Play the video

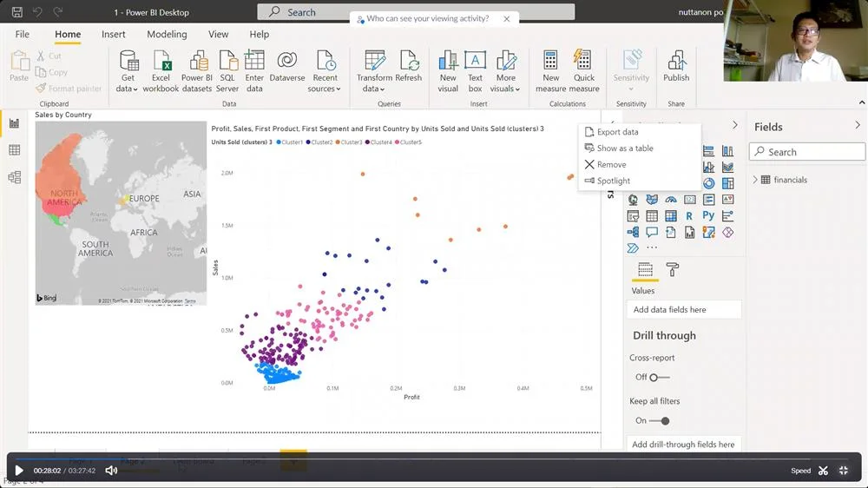(x=19, y=471)
